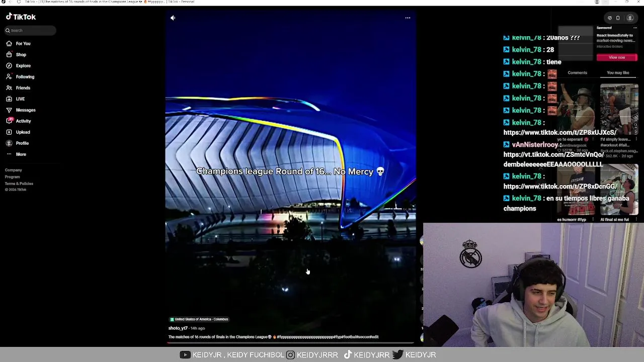Click the United States of America - Columbus location tag
The width and height of the screenshot is (644, 362).
[x=199, y=319]
